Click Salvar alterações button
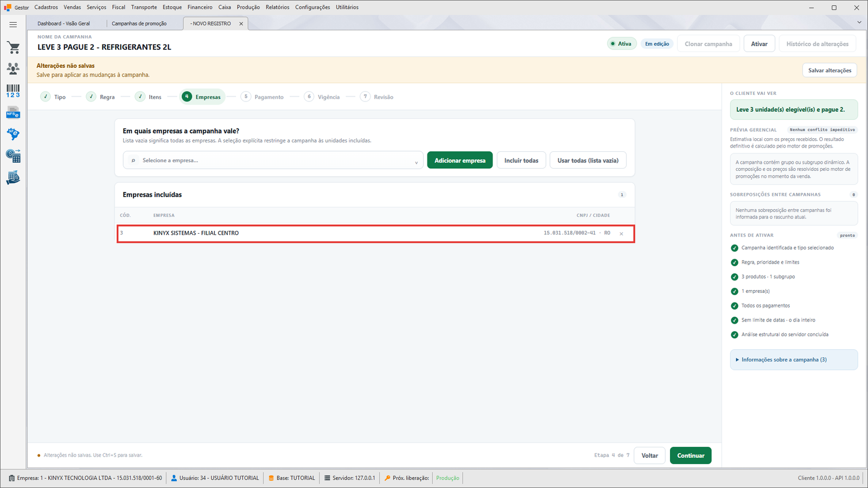The height and width of the screenshot is (488, 868). (x=829, y=70)
